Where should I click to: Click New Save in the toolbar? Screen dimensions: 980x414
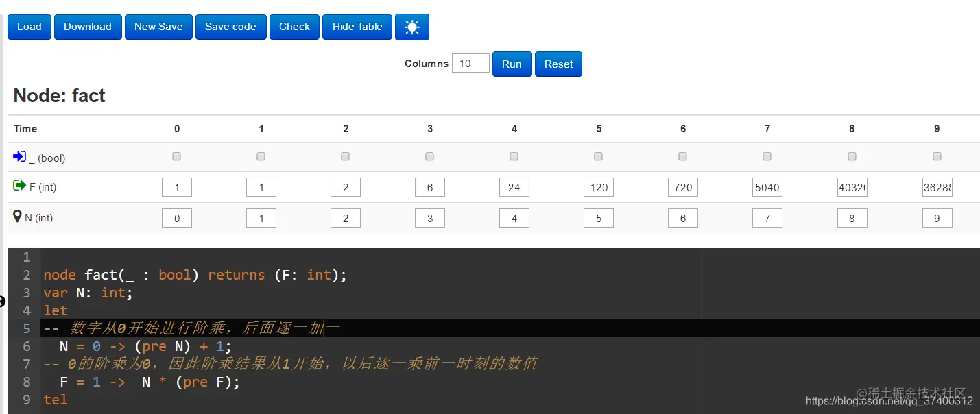tap(158, 27)
